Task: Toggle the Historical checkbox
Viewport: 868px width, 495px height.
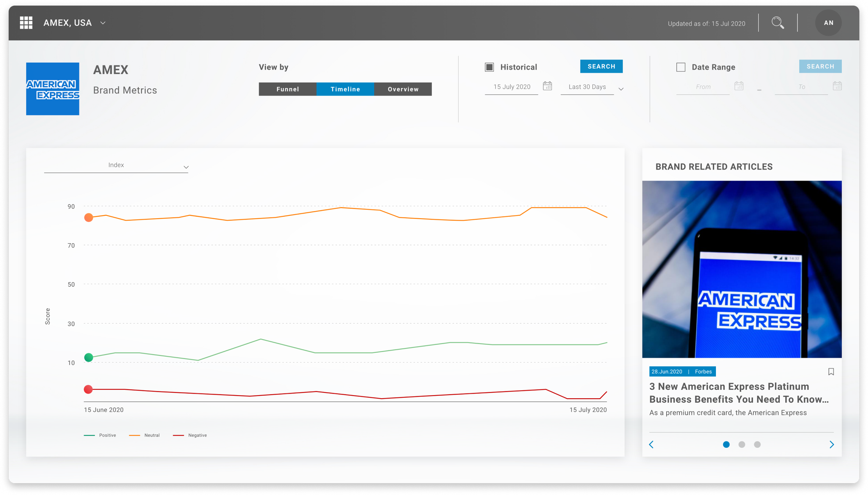Action: coord(489,67)
